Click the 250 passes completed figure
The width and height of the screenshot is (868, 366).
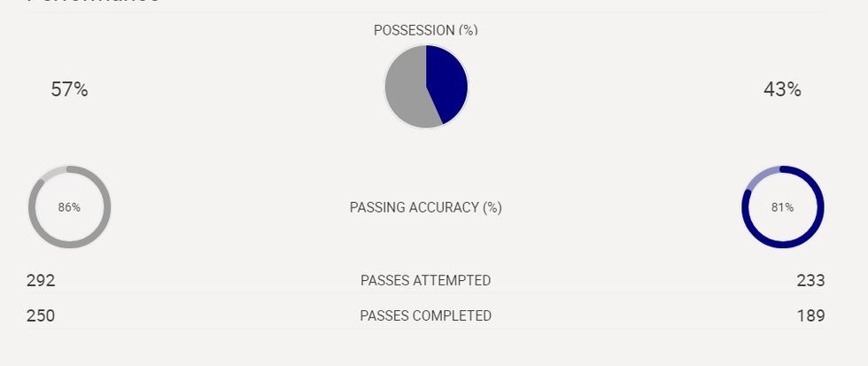click(x=41, y=315)
